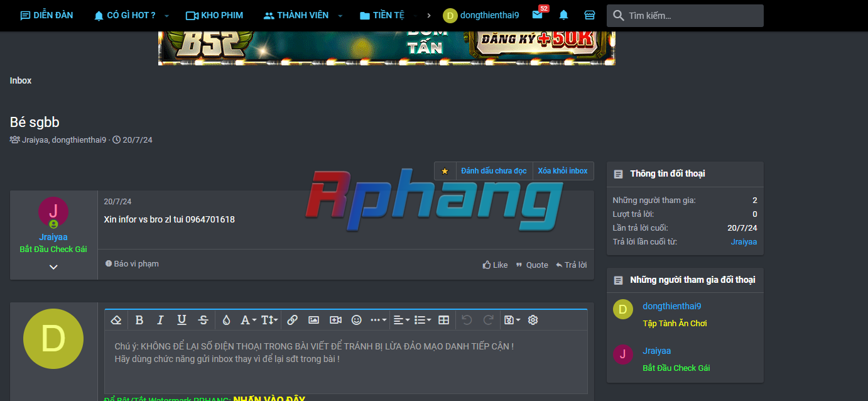Viewport: 868px width, 401px height.
Task: Click Thông tin đối thoại header icon
Action: click(619, 174)
